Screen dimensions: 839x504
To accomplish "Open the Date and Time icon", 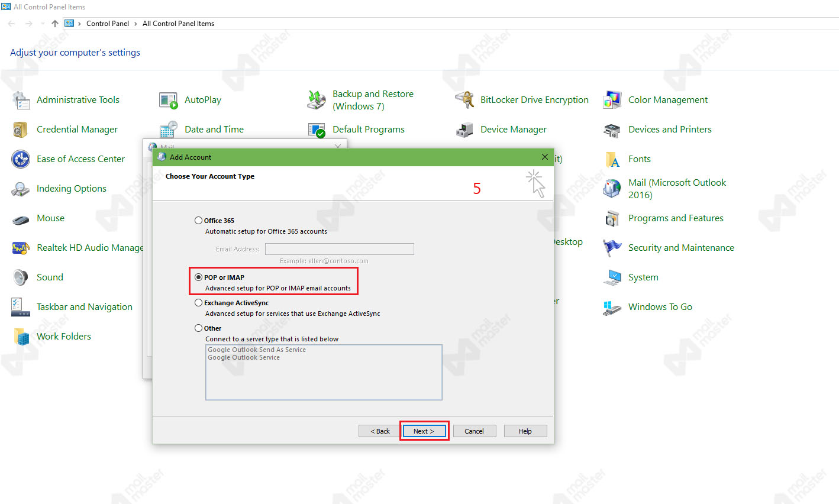I will pyautogui.click(x=169, y=130).
